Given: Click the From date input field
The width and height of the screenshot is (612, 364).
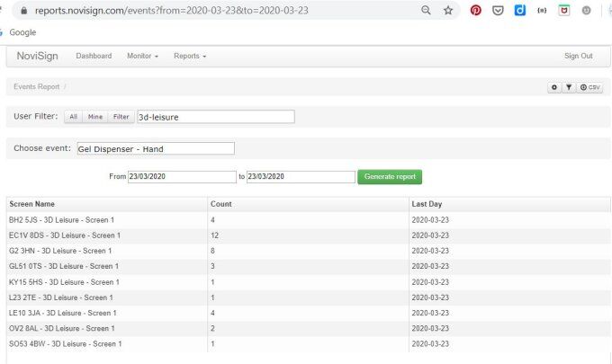Looking at the screenshot, I should click(x=182, y=177).
